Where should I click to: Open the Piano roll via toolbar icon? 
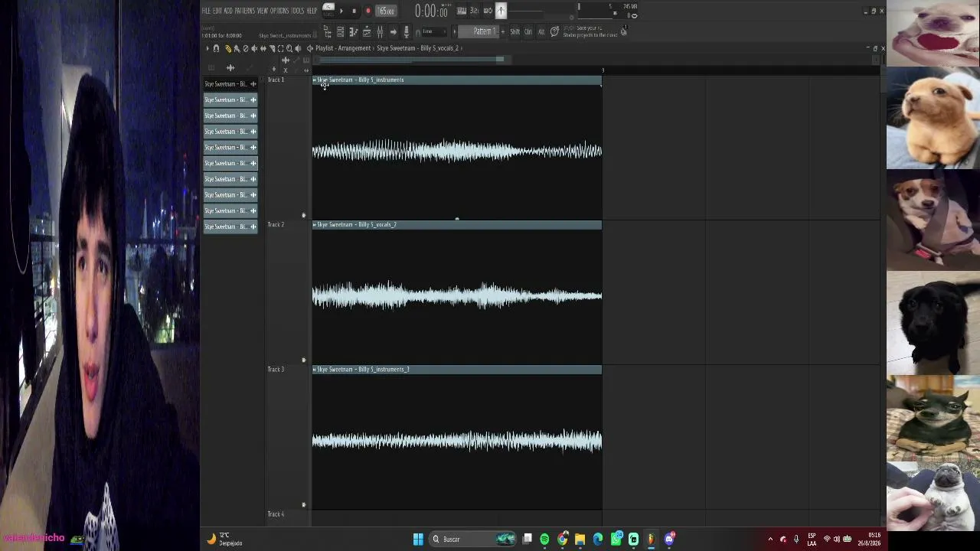point(354,31)
